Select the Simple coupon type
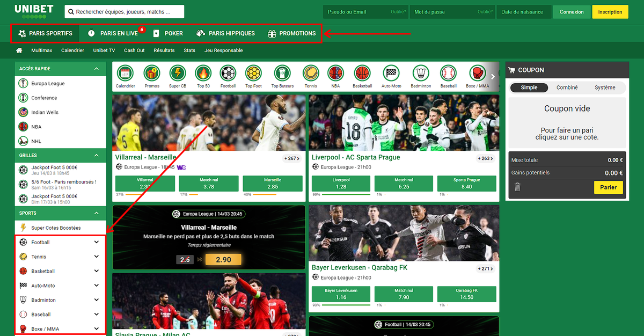The width and height of the screenshot is (644, 336). click(529, 87)
